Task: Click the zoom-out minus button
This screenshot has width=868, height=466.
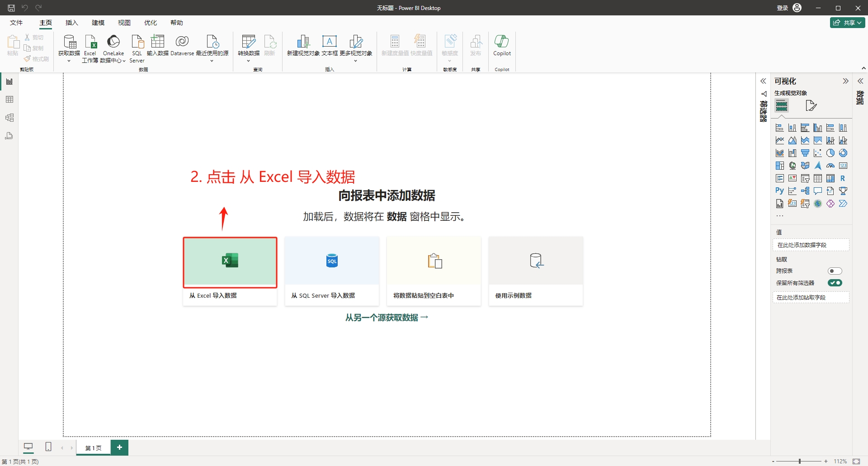Action: click(x=773, y=461)
